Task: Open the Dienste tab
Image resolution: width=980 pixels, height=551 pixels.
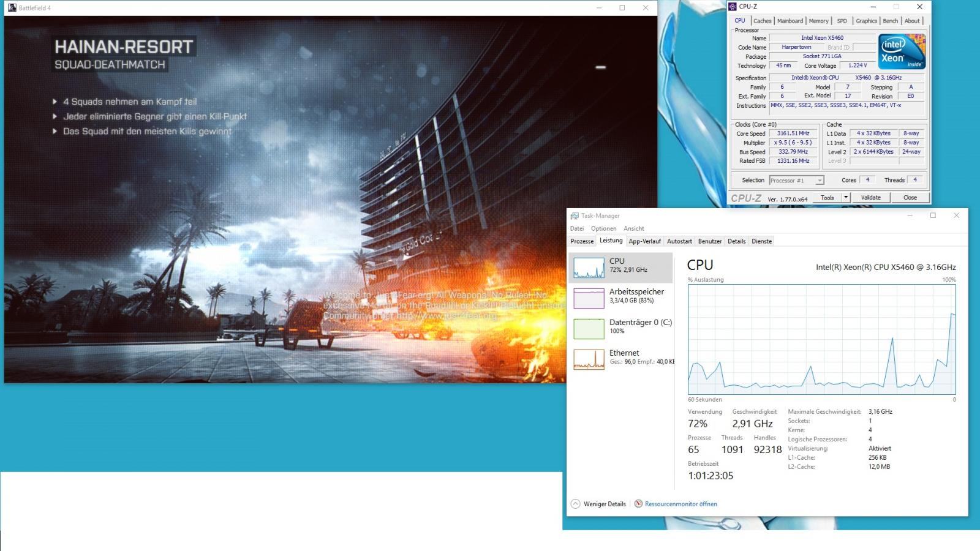Action: click(761, 241)
